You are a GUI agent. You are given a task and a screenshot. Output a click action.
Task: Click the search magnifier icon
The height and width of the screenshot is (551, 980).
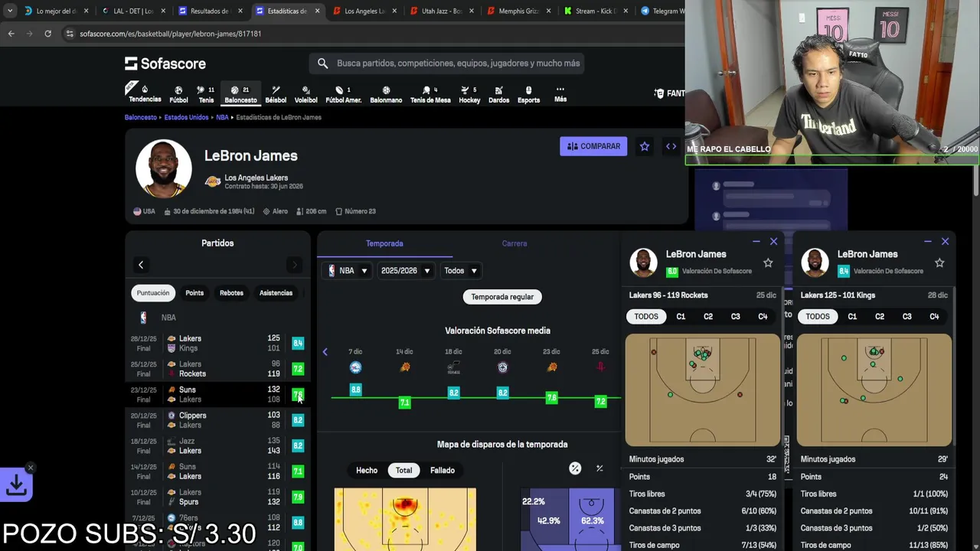point(322,64)
